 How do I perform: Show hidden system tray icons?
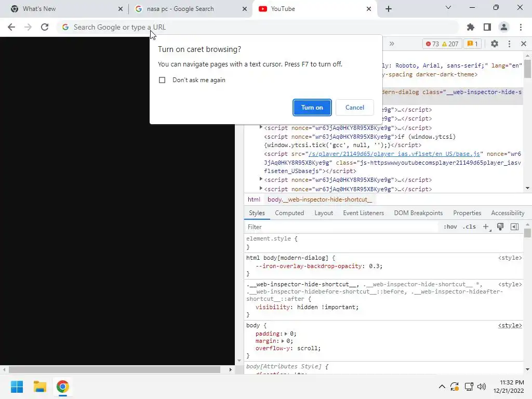pos(442,387)
